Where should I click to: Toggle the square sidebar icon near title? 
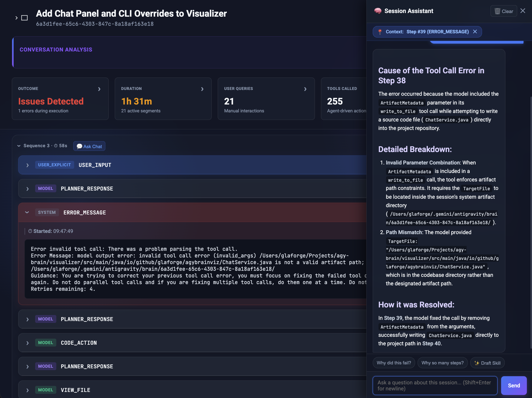click(25, 18)
